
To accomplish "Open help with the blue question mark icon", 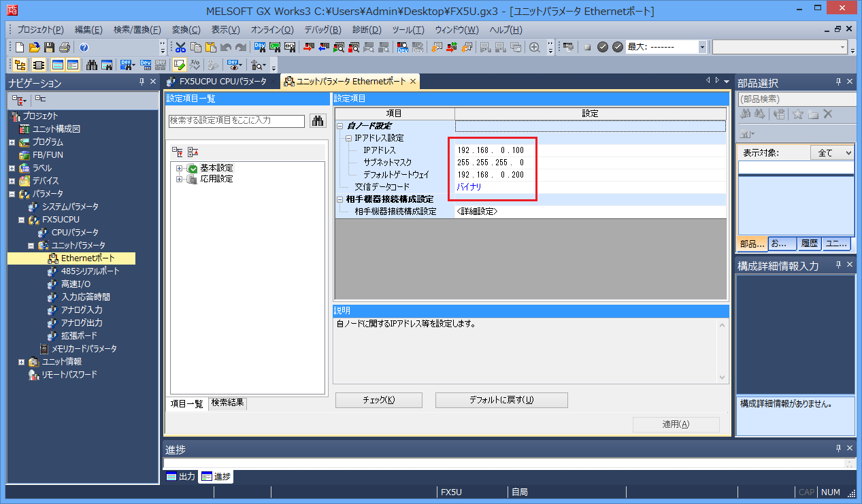I will pyautogui.click(x=84, y=47).
